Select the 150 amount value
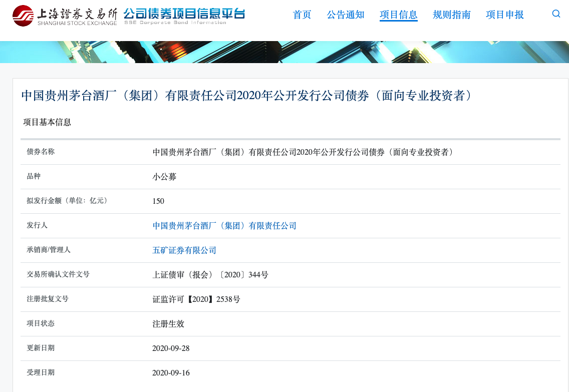This screenshot has height=392, width=569. [158, 201]
